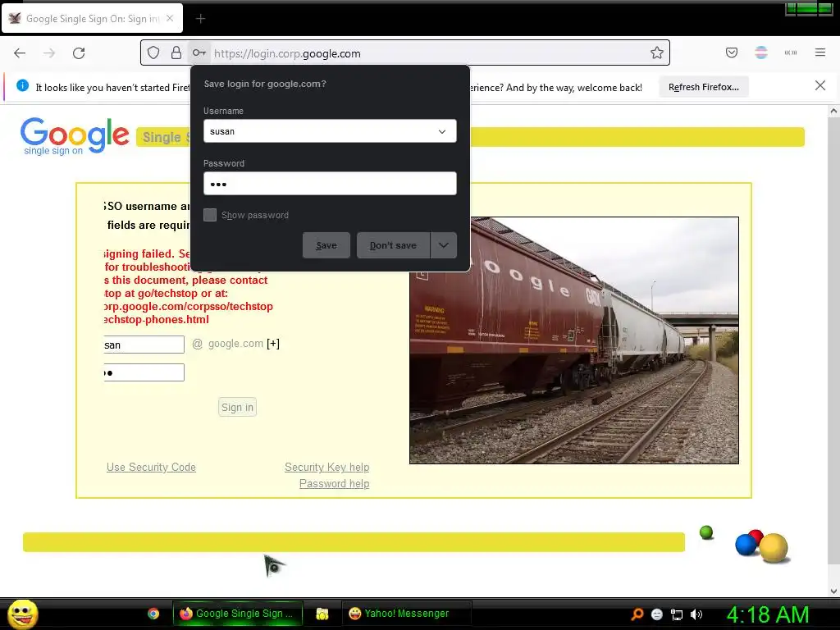Click the Sign in button

pos(237,407)
